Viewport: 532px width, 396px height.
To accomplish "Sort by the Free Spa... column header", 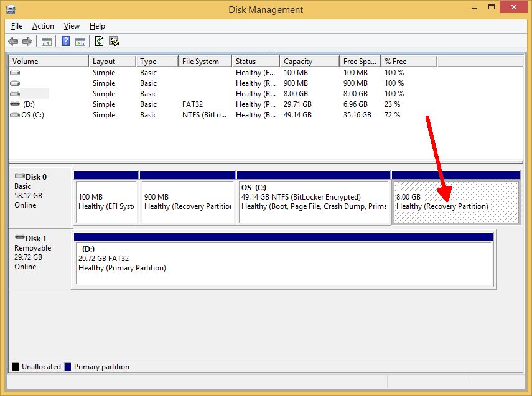I will click(360, 62).
